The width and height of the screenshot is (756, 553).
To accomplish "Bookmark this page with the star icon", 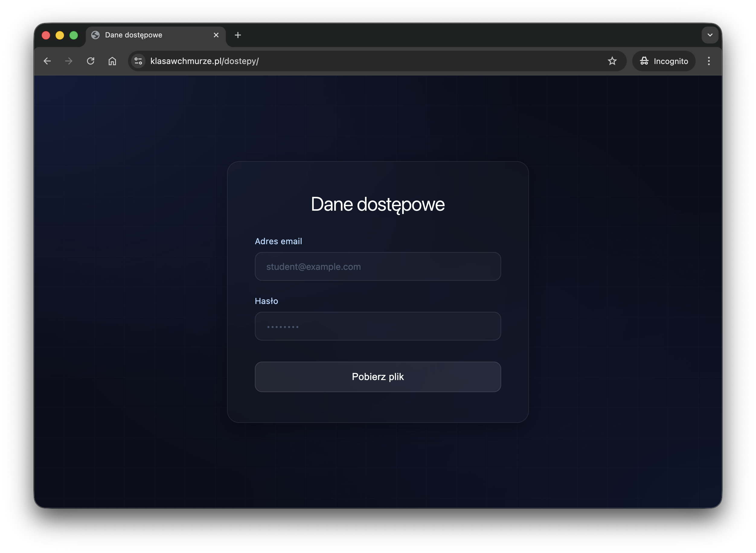I will (x=612, y=61).
